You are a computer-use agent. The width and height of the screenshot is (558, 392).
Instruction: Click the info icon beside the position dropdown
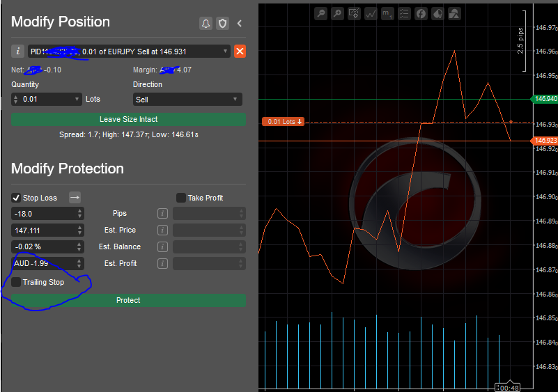18,52
